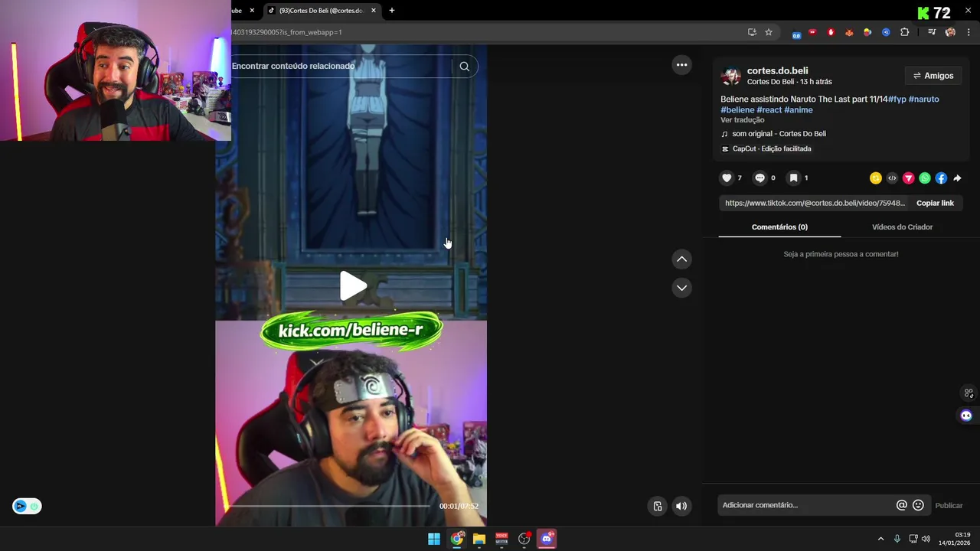Expand hidden system tray icons
Viewport: 980px width, 551px height.
[x=880, y=539]
